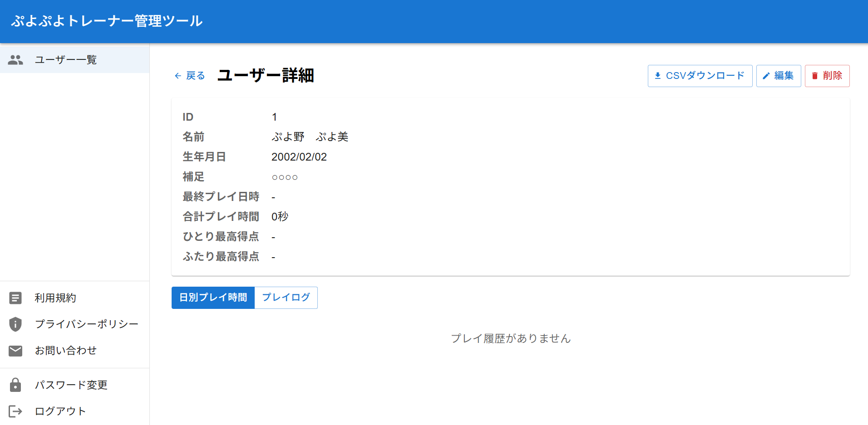
Task: Delete the user with the 削除 button
Action: [827, 76]
